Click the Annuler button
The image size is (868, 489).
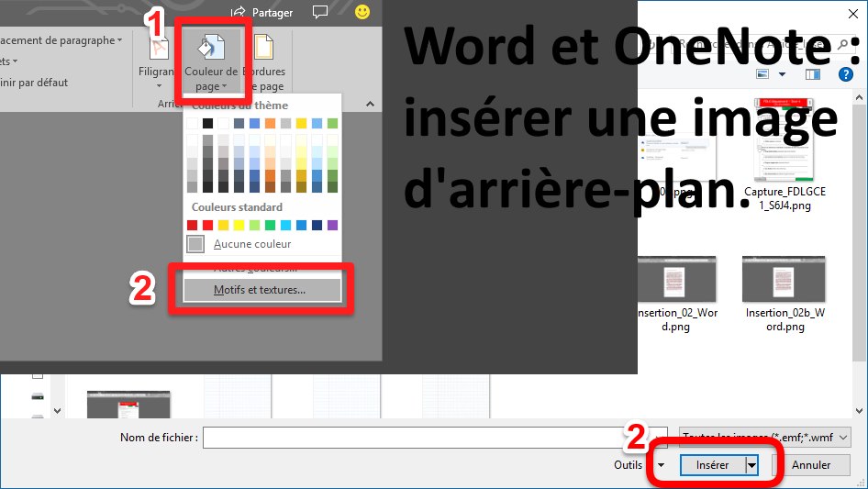click(811, 465)
